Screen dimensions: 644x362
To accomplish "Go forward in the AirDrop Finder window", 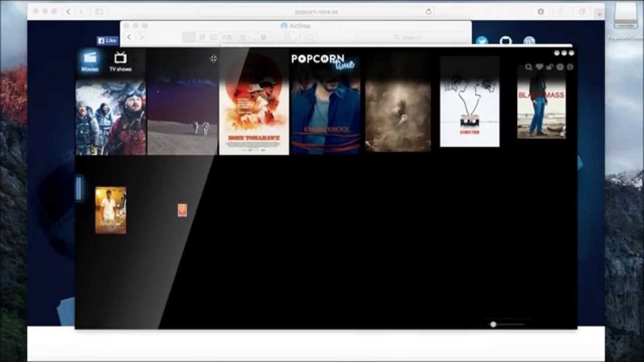I will pos(141,37).
